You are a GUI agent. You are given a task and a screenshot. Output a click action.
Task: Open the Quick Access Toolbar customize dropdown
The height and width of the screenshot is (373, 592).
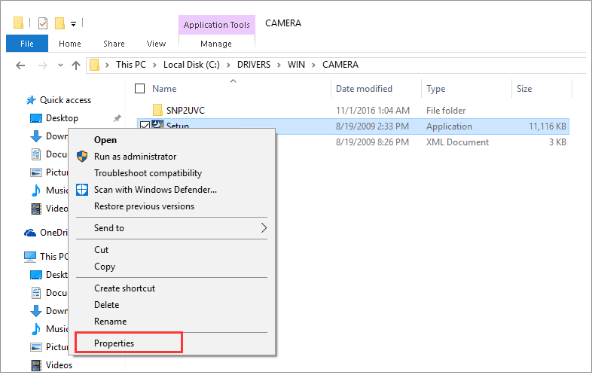click(x=74, y=24)
